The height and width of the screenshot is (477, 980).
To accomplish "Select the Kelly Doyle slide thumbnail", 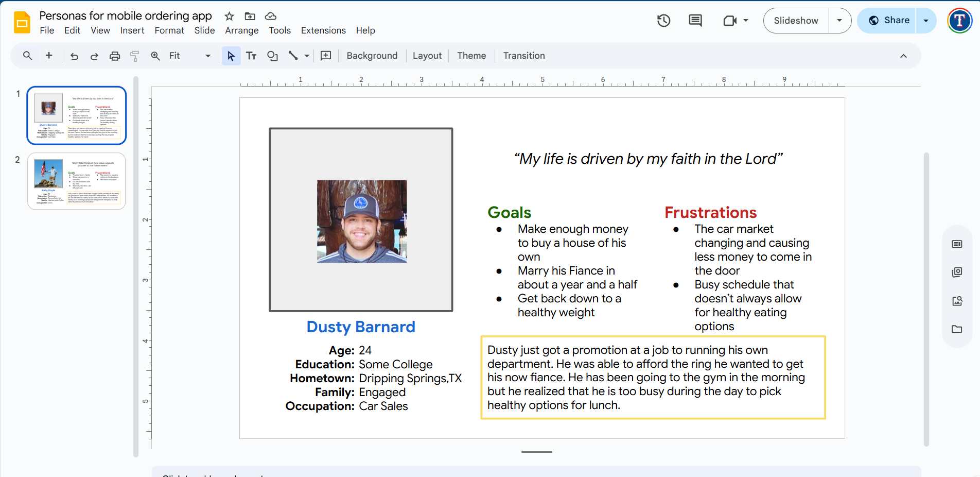I will point(76,180).
